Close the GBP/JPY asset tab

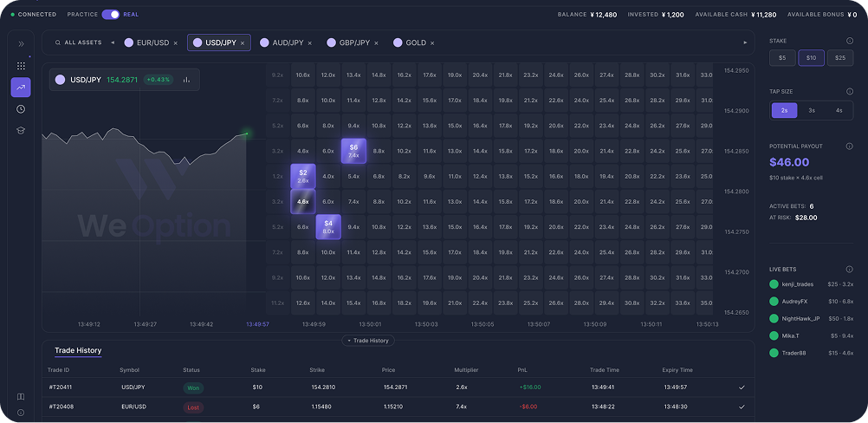coord(377,43)
